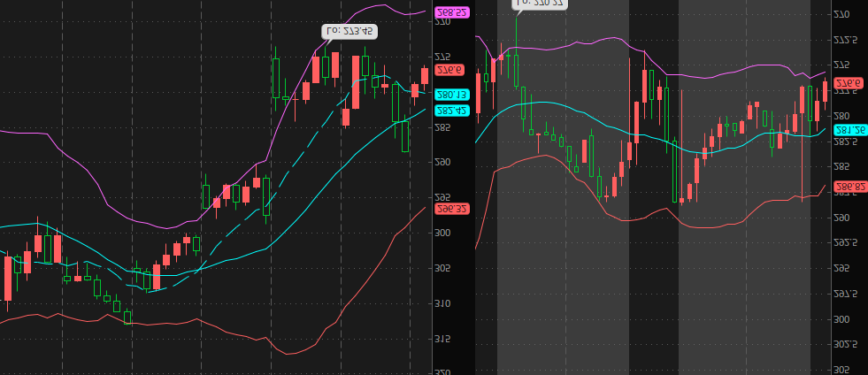Click the 290 tick on left price axis

click(x=442, y=162)
